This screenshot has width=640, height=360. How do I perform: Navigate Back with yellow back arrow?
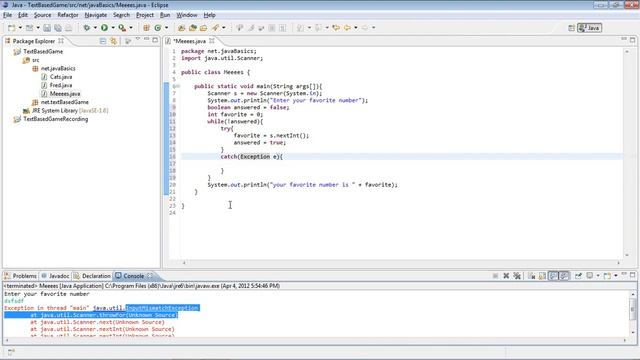347,28
